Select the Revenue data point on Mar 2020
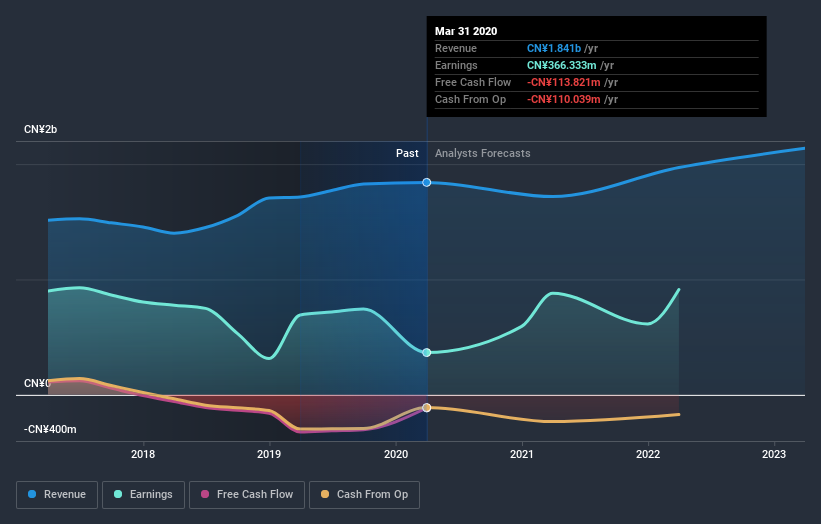821x524 pixels. 427,182
